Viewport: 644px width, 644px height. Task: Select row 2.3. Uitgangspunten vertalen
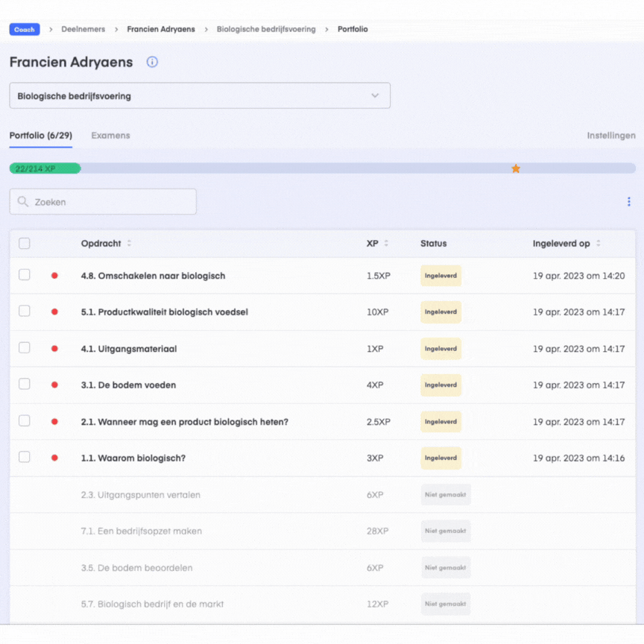pos(323,495)
